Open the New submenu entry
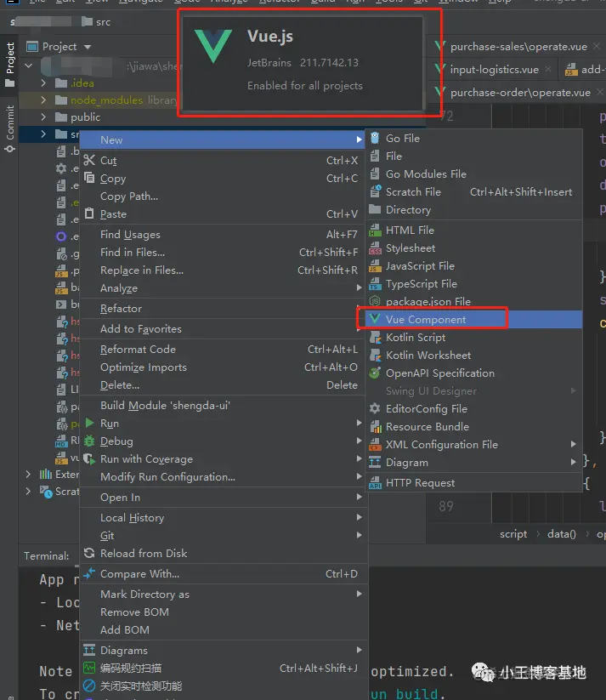Viewport: 606px width, 700px height. point(224,140)
